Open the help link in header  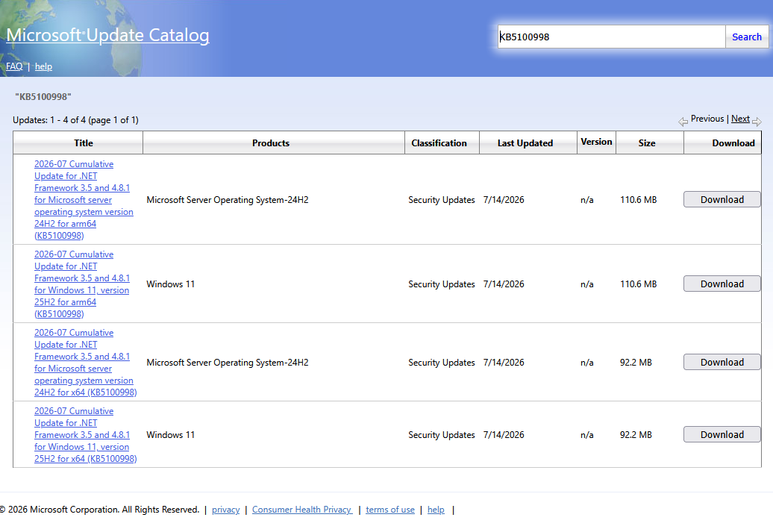click(x=43, y=66)
